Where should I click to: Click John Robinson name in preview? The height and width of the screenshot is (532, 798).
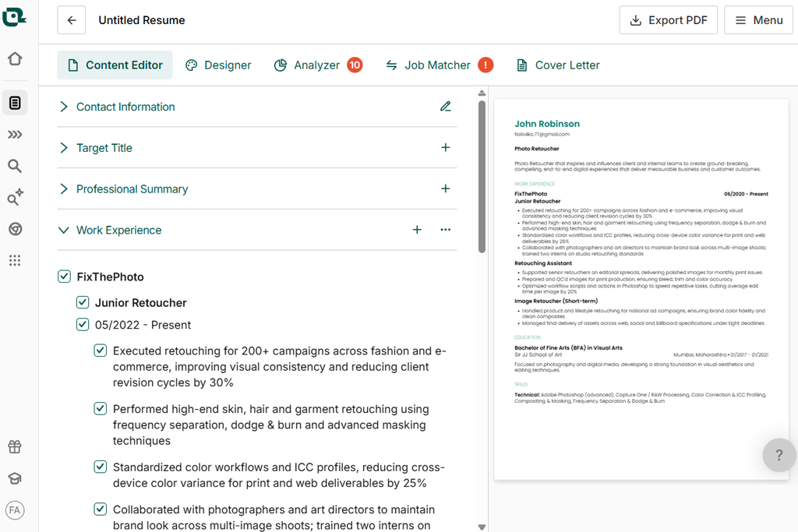pyautogui.click(x=546, y=124)
